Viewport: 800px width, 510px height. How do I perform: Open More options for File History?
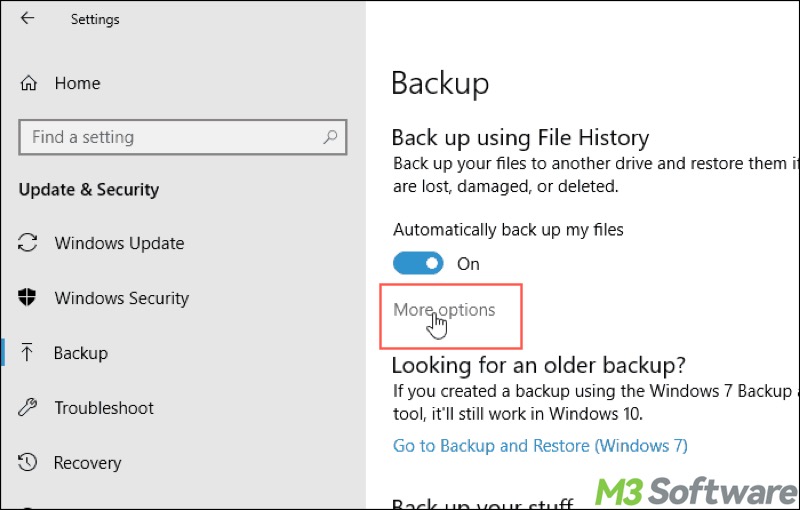click(x=444, y=310)
